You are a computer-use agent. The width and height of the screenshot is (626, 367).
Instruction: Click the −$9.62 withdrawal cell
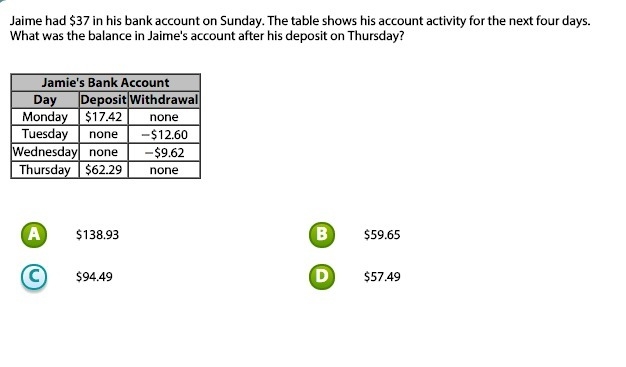[164, 153]
